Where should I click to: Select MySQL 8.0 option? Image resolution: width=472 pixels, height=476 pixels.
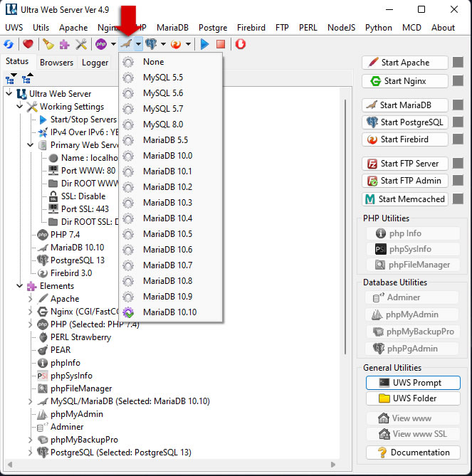[x=170, y=125]
